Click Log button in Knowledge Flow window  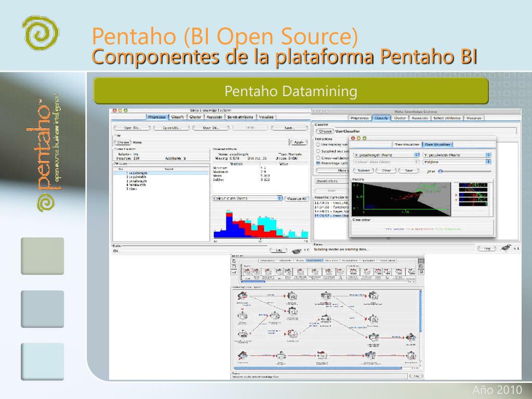pos(416,376)
